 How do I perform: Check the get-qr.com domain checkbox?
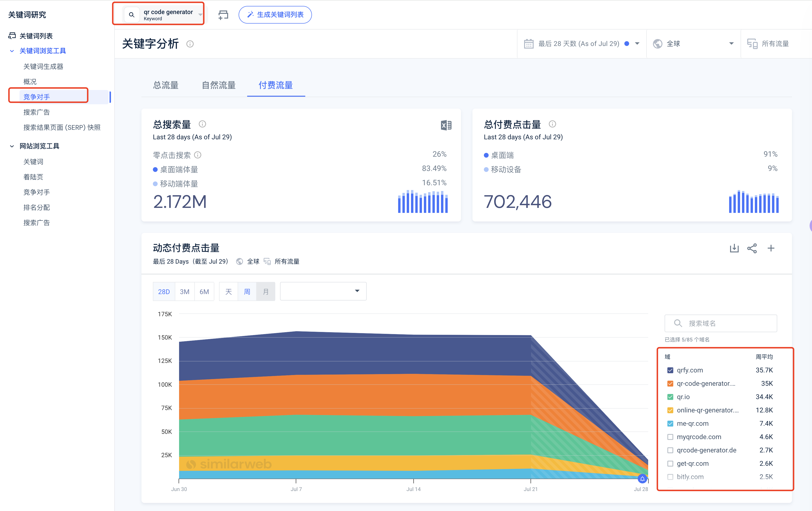670,463
